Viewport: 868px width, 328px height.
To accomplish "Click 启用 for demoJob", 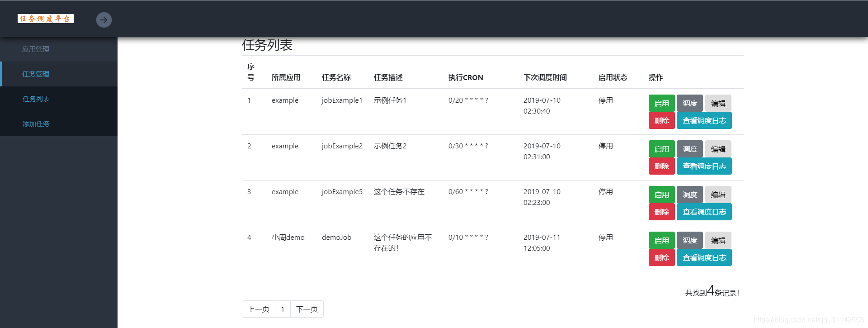I will (661, 240).
